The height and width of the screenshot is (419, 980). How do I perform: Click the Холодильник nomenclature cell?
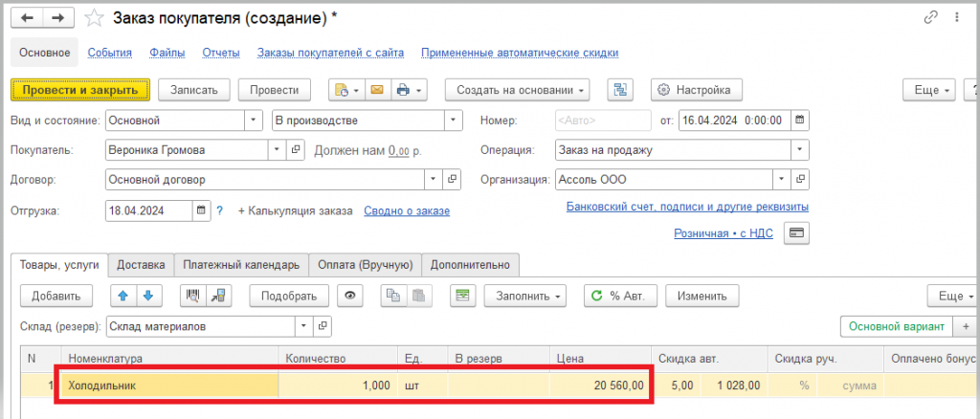tap(170, 386)
